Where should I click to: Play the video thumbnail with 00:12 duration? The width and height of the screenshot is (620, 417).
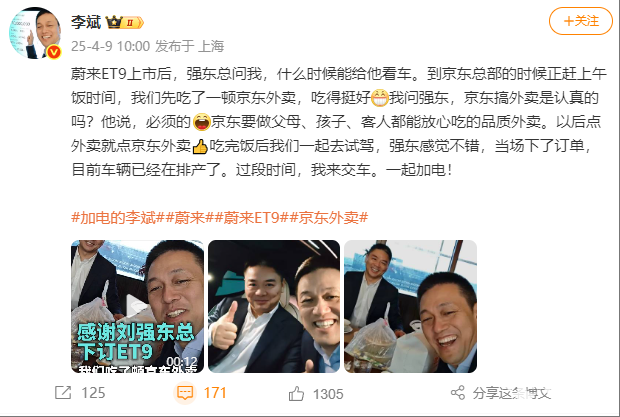coord(137,306)
